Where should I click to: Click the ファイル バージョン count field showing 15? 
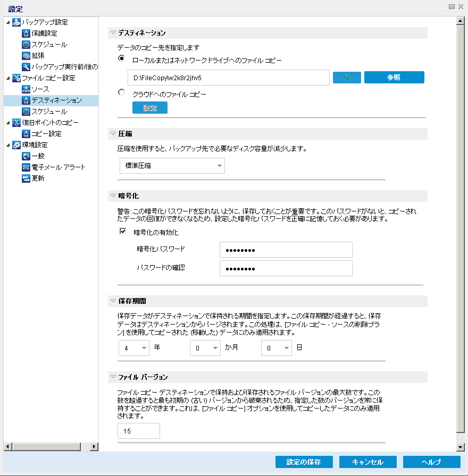138,431
